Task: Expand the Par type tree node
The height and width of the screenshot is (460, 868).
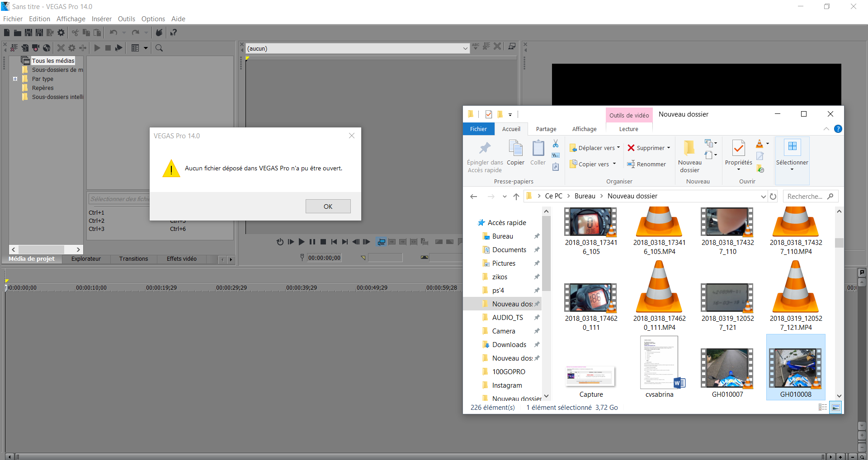Action: click(x=15, y=79)
